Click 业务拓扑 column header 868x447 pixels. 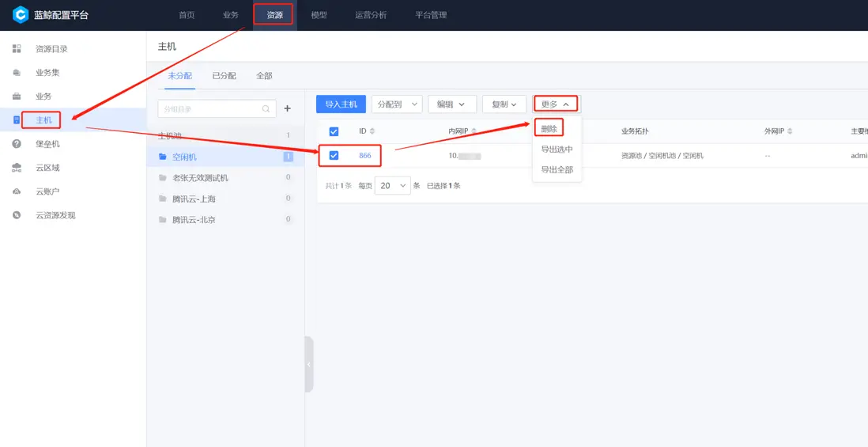coord(635,131)
